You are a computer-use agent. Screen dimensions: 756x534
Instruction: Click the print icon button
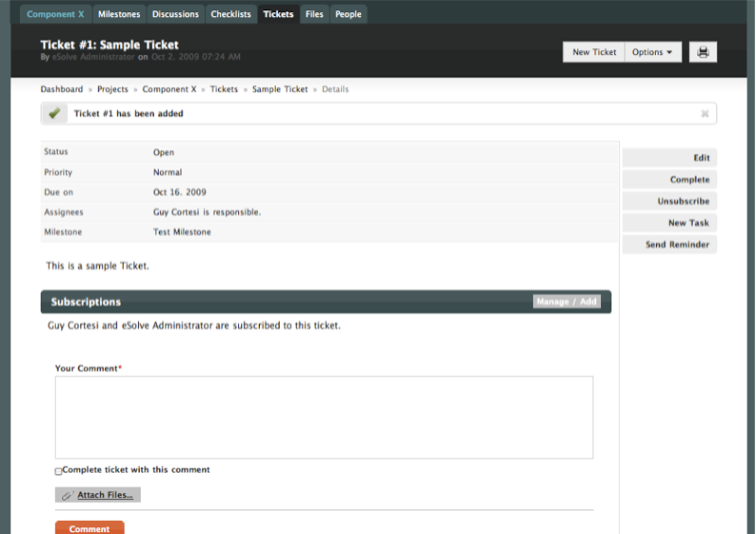(x=702, y=52)
